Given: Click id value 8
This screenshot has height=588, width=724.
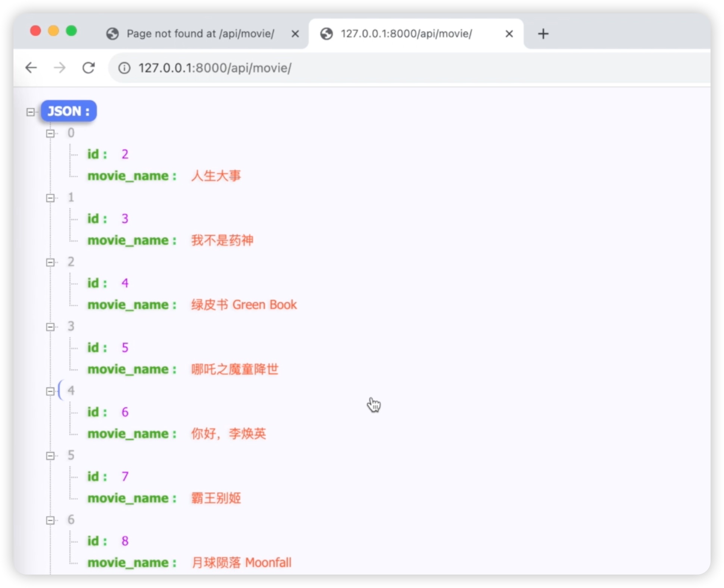Looking at the screenshot, I should pyautogui.click(x=125, y=541).
